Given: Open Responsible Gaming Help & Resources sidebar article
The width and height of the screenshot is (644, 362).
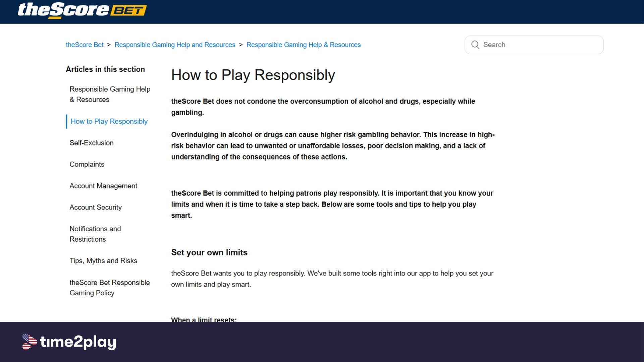Looking at the screenshot, I should tap(110, 94).
